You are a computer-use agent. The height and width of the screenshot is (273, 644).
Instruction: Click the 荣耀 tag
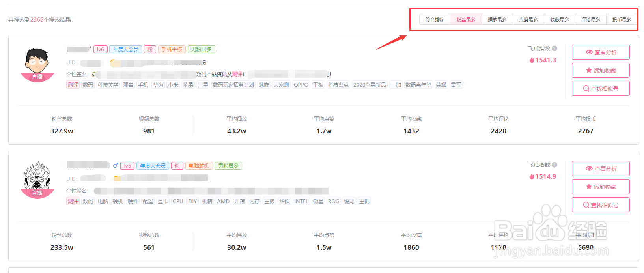point(441,85)
